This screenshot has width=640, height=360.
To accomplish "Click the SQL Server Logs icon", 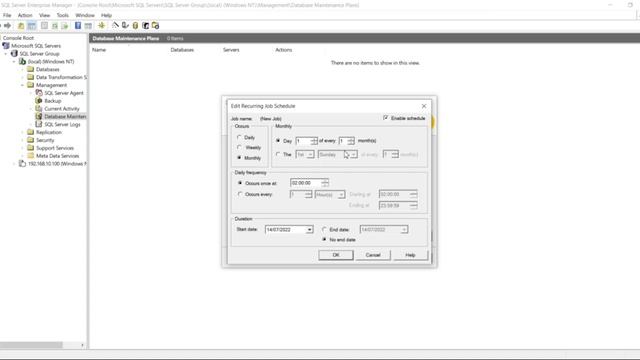I will [x=39, y=124].
